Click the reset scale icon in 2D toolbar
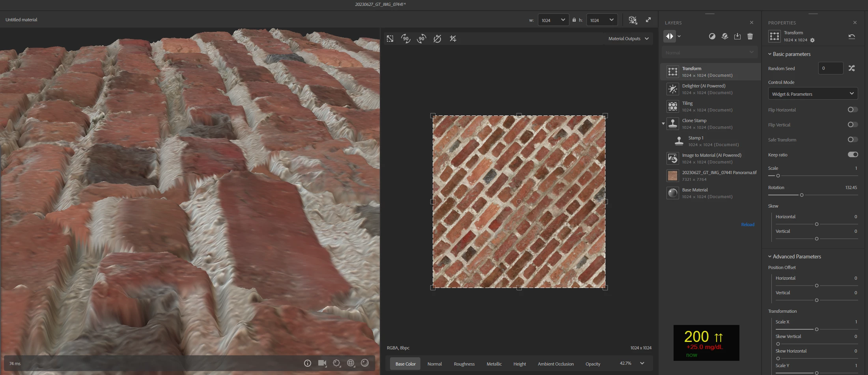Screen dimensions: 868x375 (453, 39)
